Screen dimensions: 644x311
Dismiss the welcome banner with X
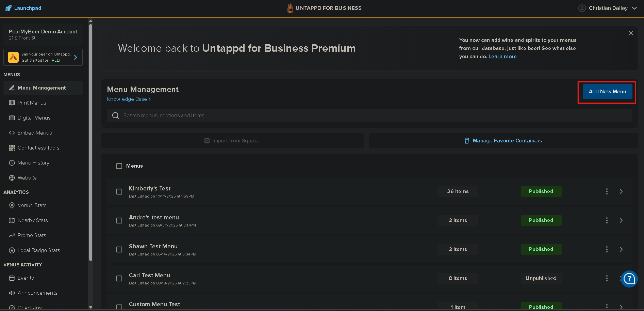(631, 33)
